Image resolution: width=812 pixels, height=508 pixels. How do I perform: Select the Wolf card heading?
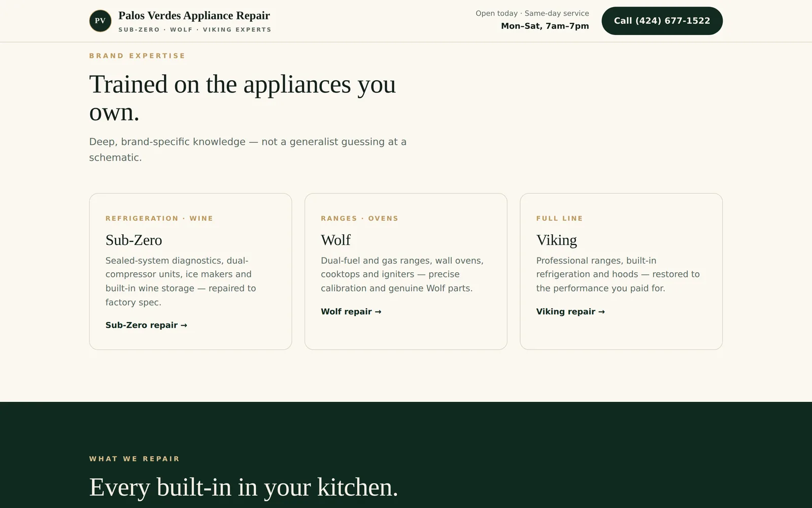click(335, 240)
